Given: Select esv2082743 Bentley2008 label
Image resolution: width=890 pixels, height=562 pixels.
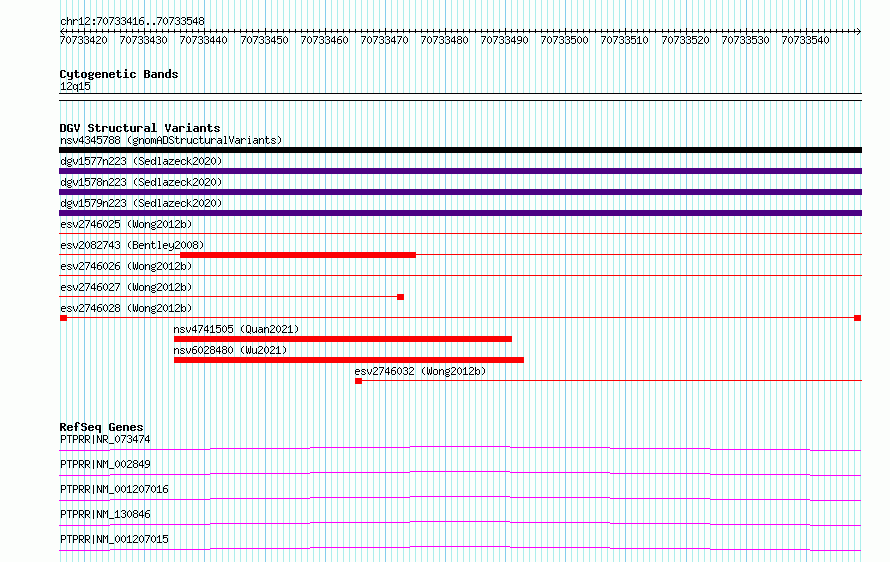Looking at the screenshot, I should click(132, 245).
